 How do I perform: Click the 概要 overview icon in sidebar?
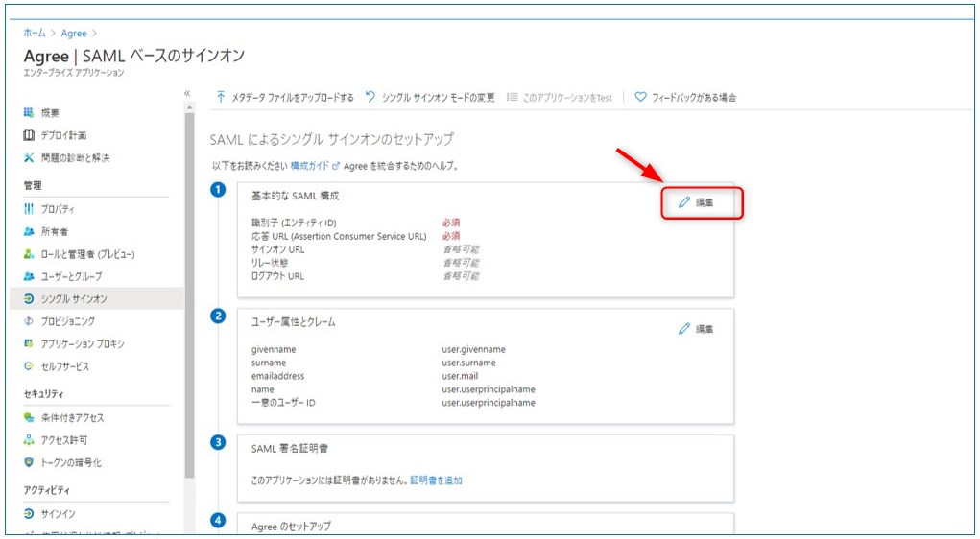point(28,113)
